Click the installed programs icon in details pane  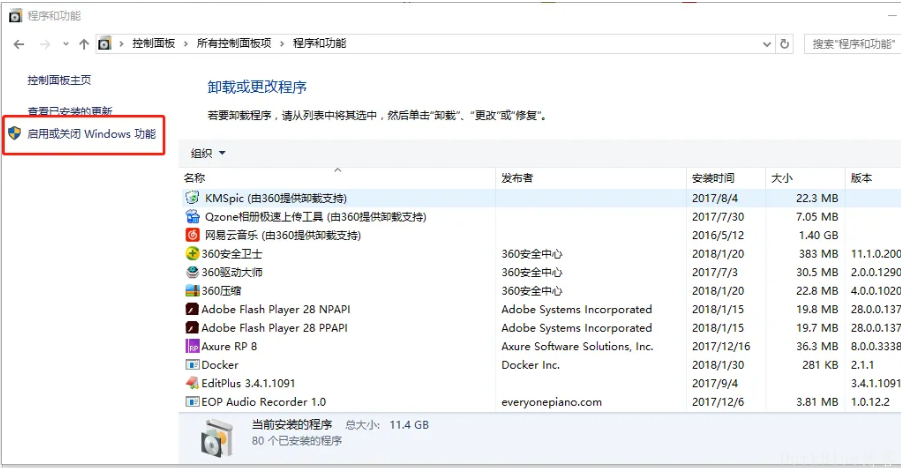pyautogui.click(x=217, y=438)
